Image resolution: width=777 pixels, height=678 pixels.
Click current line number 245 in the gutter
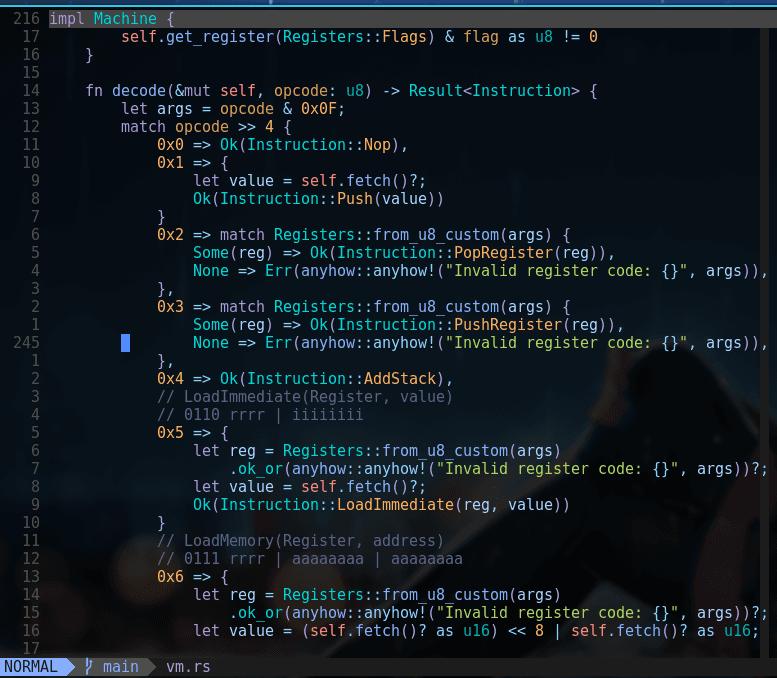[26, 342]
